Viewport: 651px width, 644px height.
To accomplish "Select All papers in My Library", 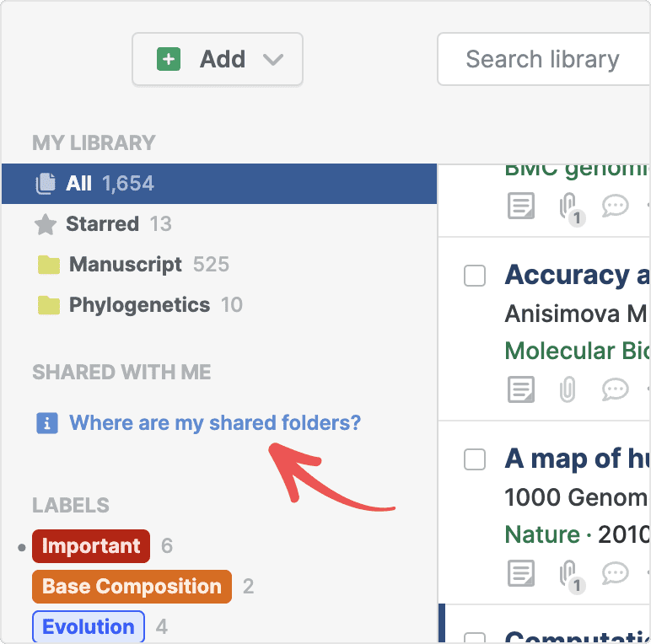I will coord(79,184).
